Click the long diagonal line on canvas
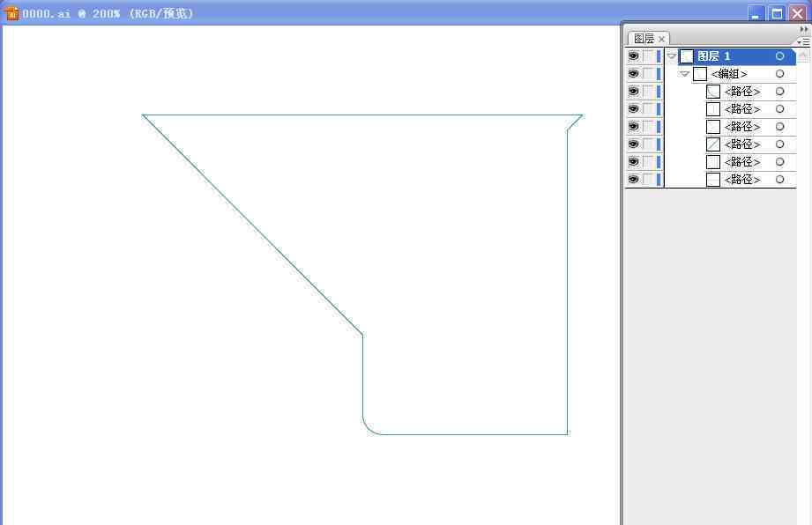Image resolution: width=812 pixels, height=525 pixels. tap(252, 225)
